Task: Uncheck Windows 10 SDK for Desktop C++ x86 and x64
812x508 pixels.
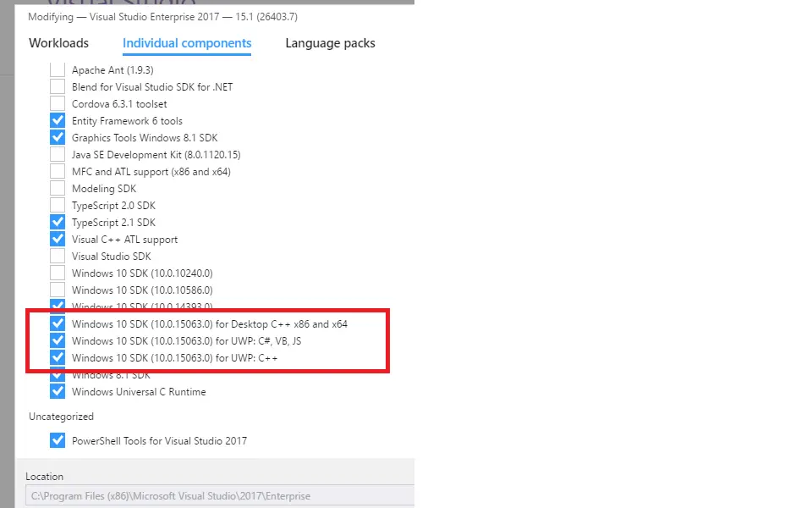Action: [x=58, y=324]
